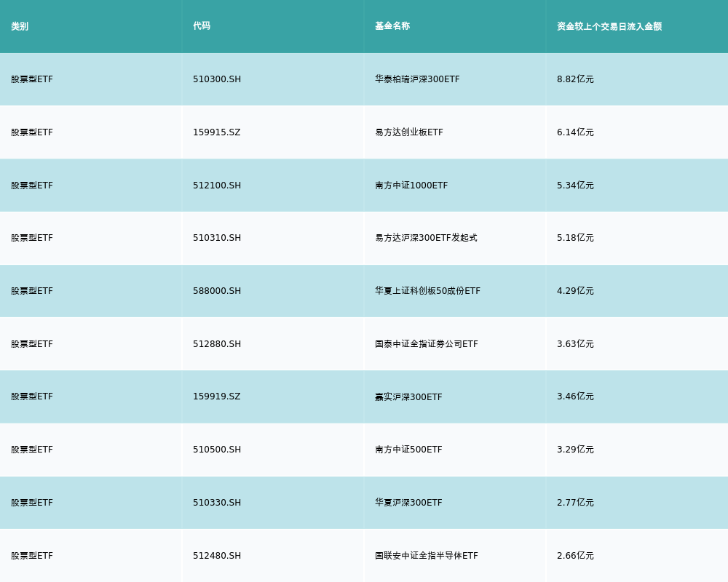Viewport: 728px width, 582px height.
Task: Click the 8.82亿元 inflow value
Action: coord(575,79)
